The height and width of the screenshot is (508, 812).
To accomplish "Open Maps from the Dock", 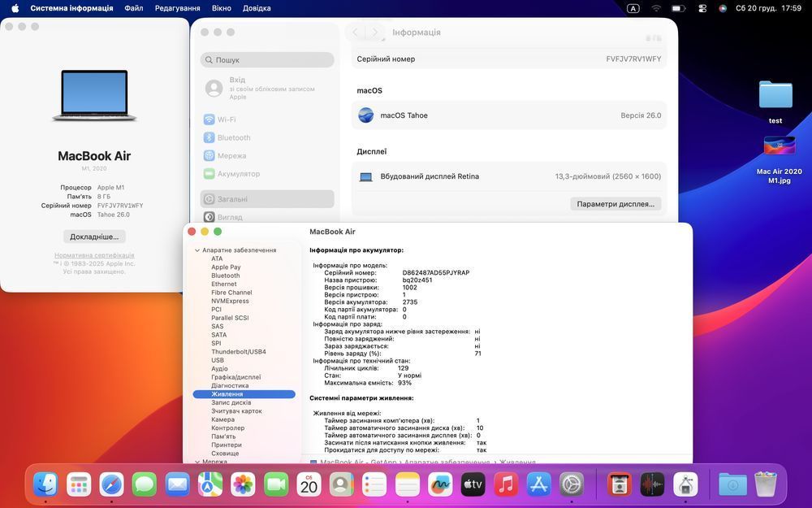I will click(210, 485).
